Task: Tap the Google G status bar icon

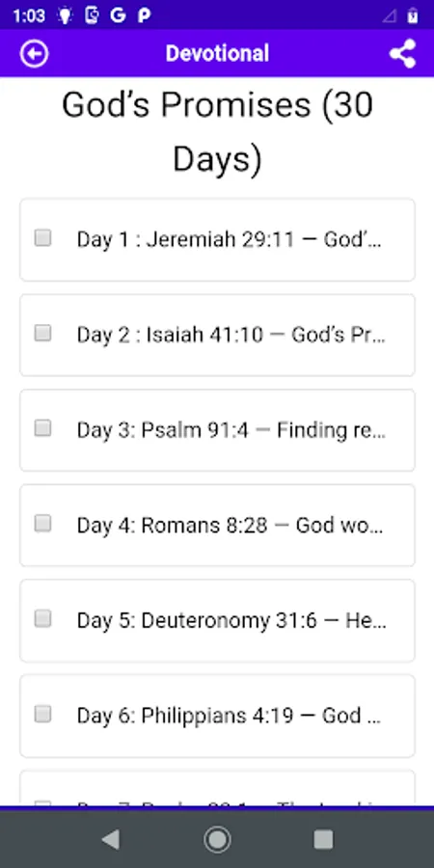Action: pos(118,15)
